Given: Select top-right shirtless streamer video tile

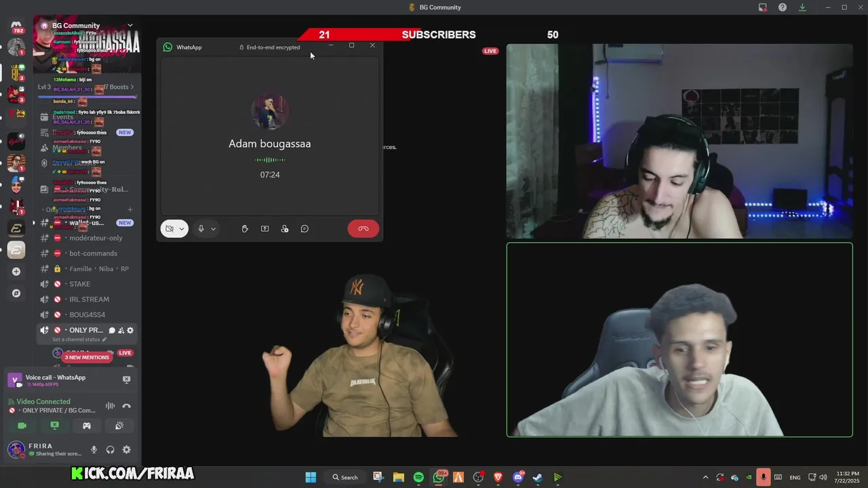Looking at the screenshot, I should (x=679, y=141).
